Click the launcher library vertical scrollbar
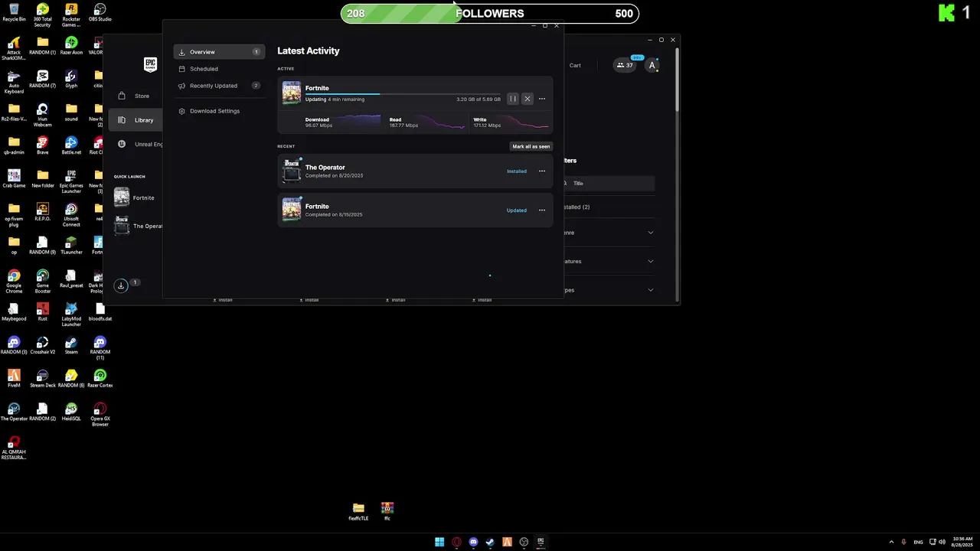Viewport: 980px width, 551px height. pos(677,80)
